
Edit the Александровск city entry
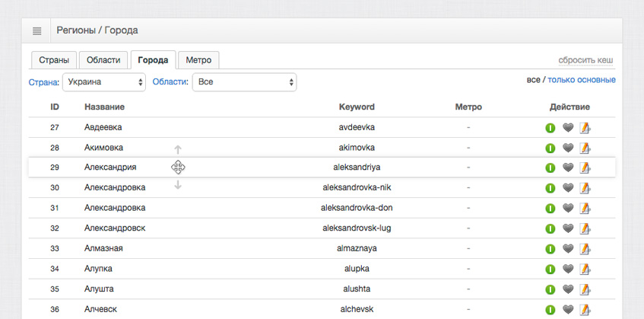[585, 228]
